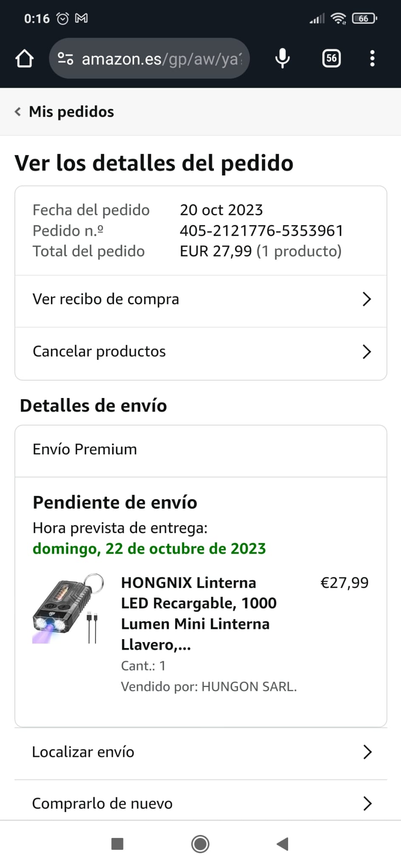Tap chevron next to Localizar envío

[x=367, y=752]
